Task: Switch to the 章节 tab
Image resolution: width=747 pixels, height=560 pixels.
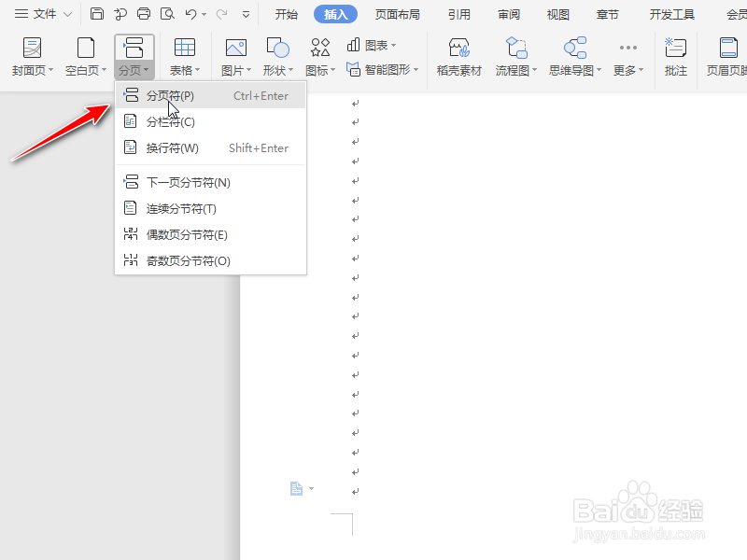Action: coord(608,14)
